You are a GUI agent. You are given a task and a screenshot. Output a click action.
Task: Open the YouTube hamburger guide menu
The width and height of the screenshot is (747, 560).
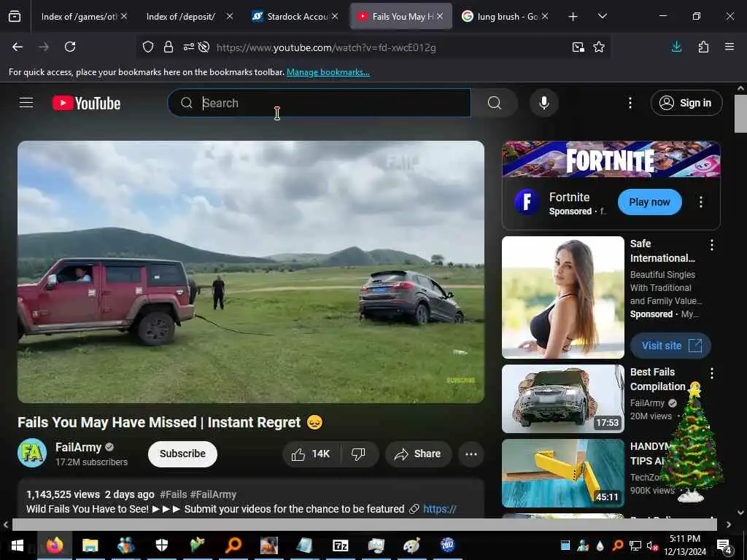26,103
